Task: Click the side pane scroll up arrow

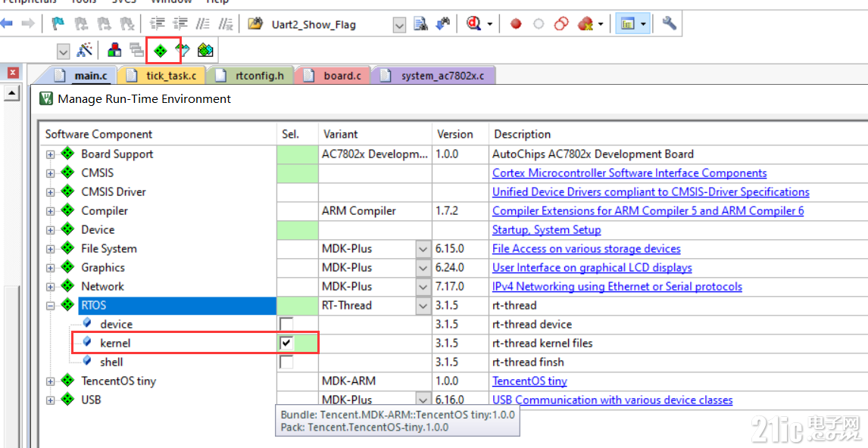Action: [11, 94]
